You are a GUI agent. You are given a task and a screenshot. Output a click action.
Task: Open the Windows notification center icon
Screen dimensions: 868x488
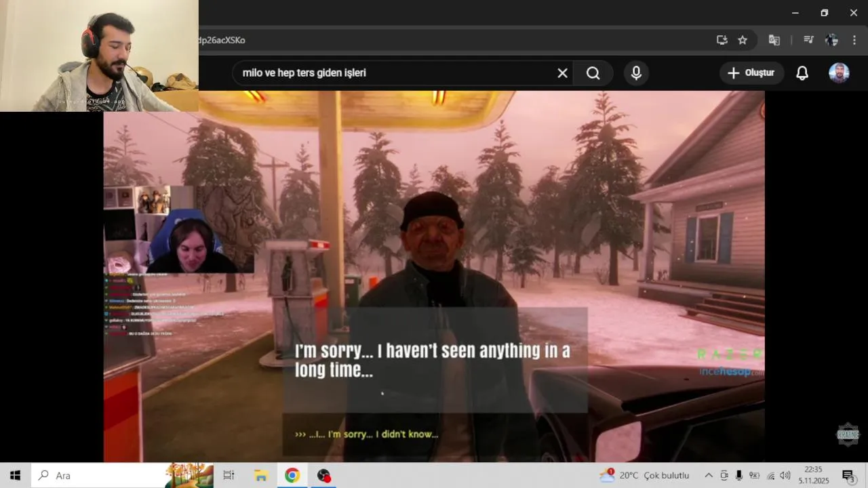[x=848, y=475]
